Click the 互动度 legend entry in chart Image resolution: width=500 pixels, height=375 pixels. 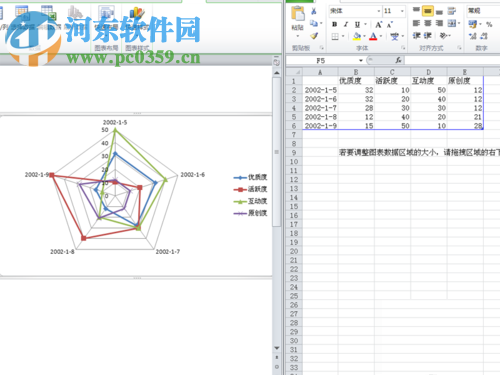tap(250, 201)
